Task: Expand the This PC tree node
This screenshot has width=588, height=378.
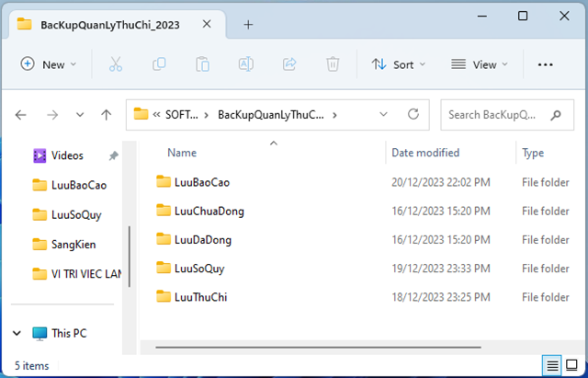Action: 17,333
